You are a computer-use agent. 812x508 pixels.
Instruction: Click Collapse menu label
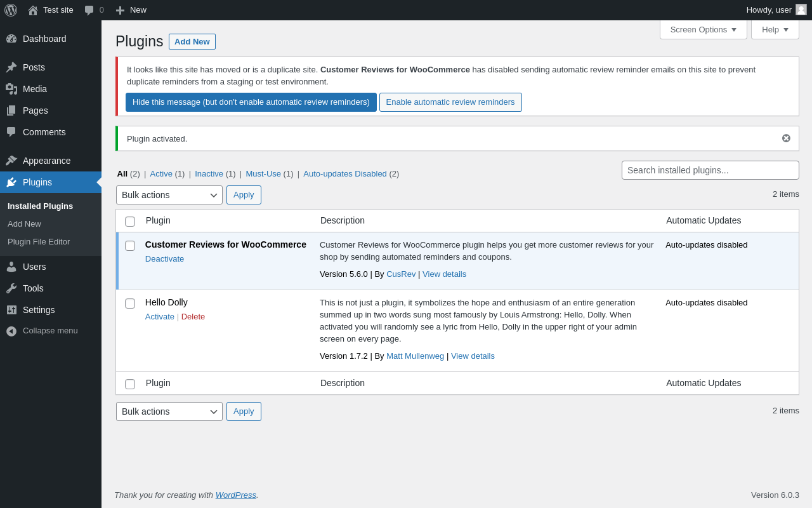point(50,331)
